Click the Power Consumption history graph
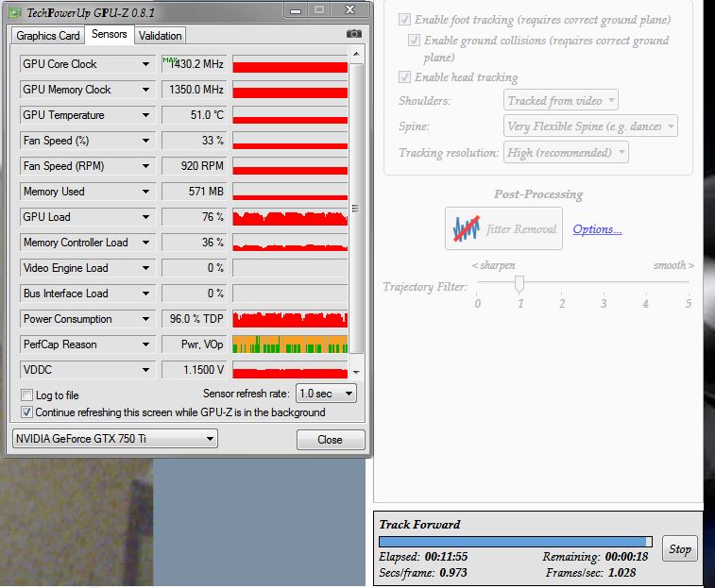 290,319
